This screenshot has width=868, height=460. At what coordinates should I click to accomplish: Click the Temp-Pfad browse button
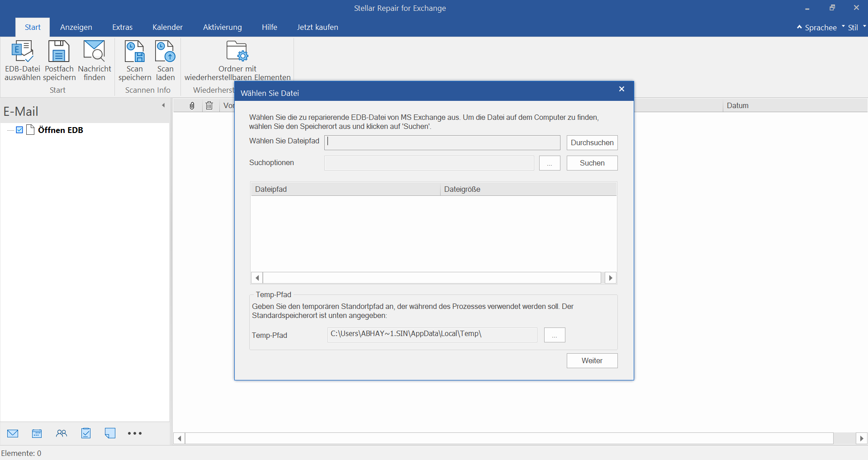pos(554,335)
